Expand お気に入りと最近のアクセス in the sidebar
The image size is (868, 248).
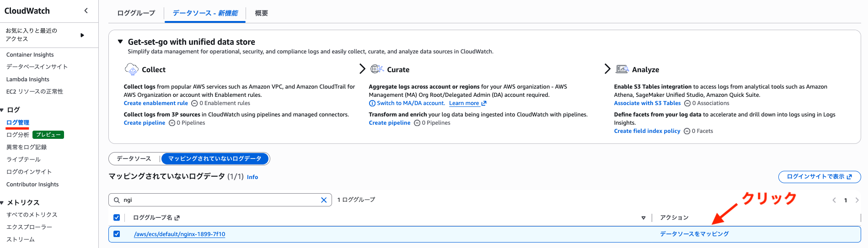(x=82, y=35)
